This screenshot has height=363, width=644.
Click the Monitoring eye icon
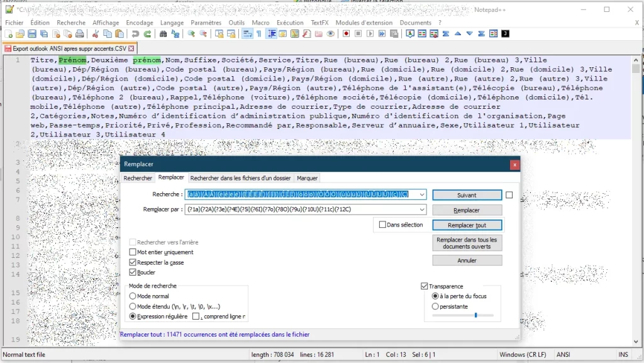click(x=330, y=34)
